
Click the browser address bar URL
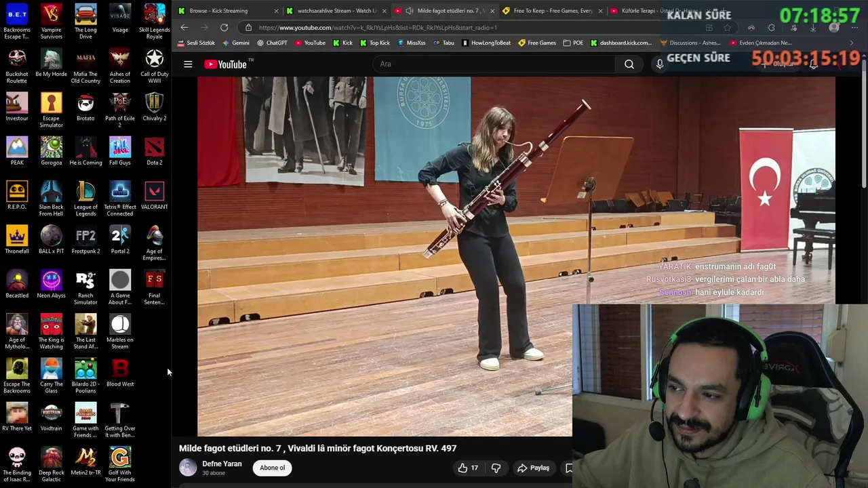click(x=378, y=28)
